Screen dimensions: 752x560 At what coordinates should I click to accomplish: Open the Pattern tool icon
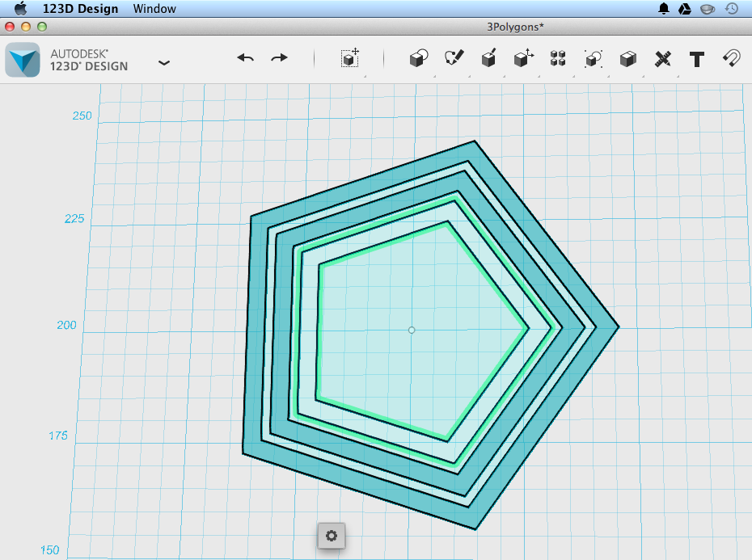click(x=558, y=58)
